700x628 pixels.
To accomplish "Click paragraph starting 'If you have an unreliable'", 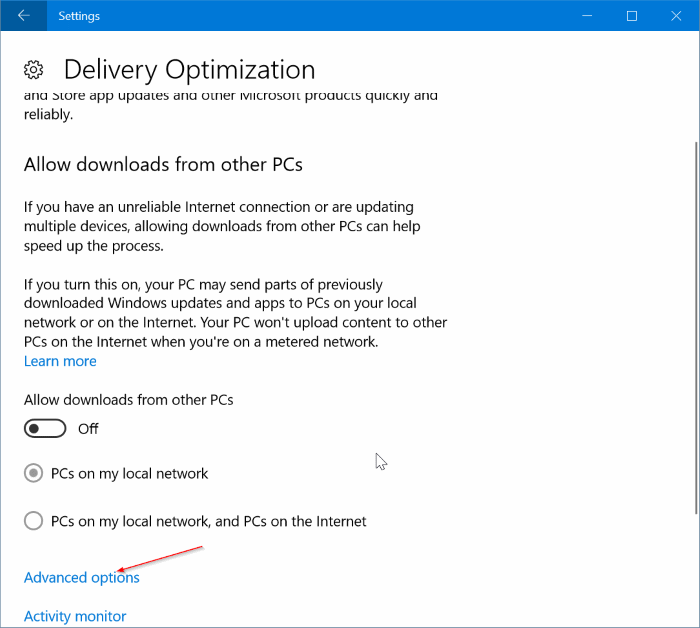I will point(222,226).
